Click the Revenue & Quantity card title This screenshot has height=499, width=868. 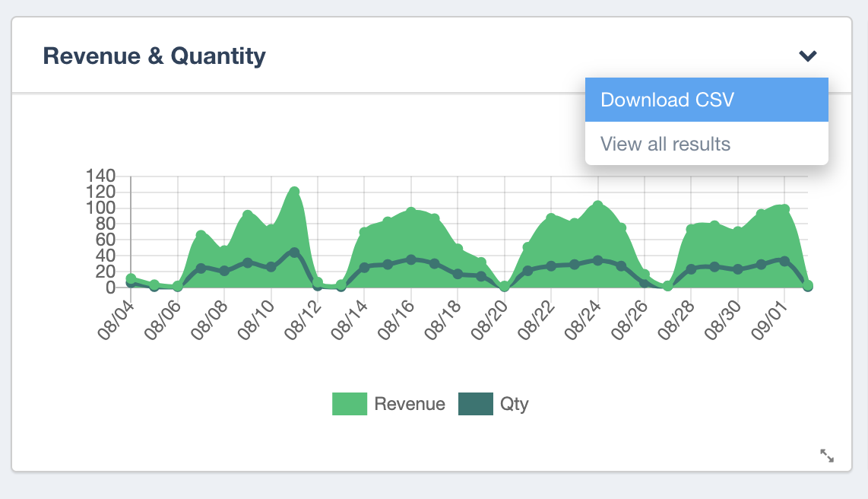154,56
